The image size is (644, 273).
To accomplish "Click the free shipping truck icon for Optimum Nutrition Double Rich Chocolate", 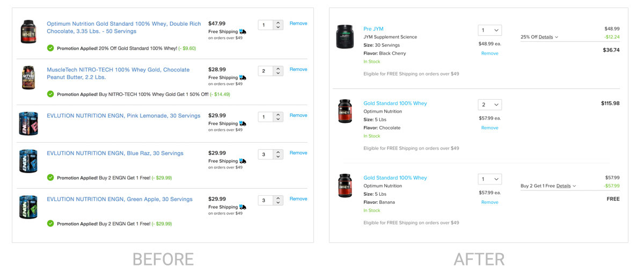I will tap(243, 32).
